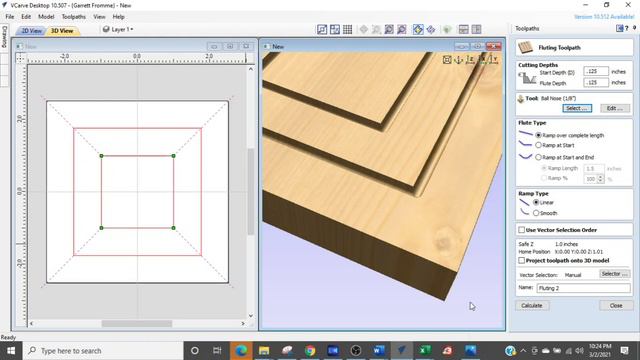This screenshot has height=360, width=640.
Task: Click the first snap-options icon in the toolbar
Action: click(x=322, y=29)
